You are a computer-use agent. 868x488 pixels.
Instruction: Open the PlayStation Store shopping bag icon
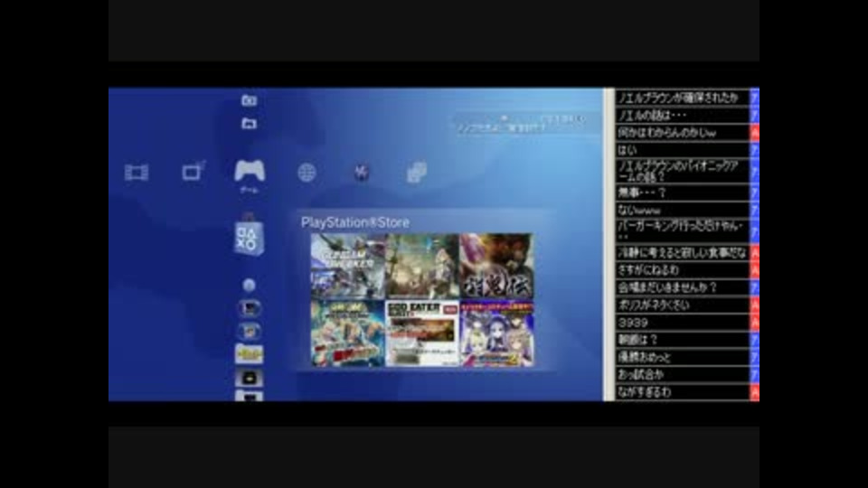click(x=249, y=237)
